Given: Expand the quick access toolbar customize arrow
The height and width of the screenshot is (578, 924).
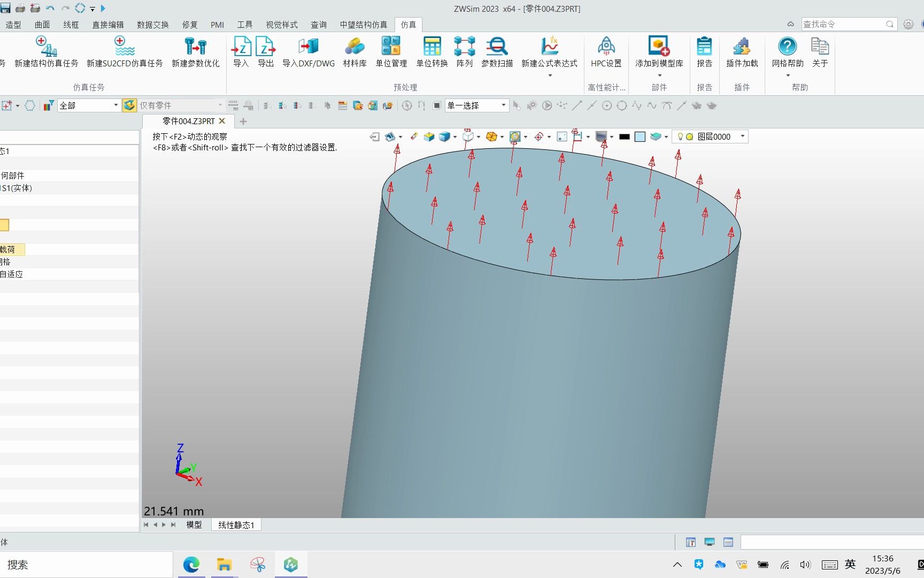Looking at the screenshot, I should [92, 9].
